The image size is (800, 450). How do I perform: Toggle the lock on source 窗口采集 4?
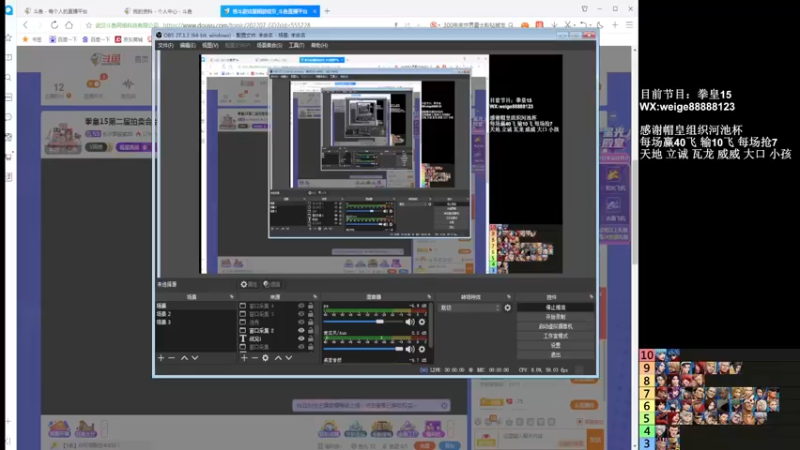coord(310,306)
